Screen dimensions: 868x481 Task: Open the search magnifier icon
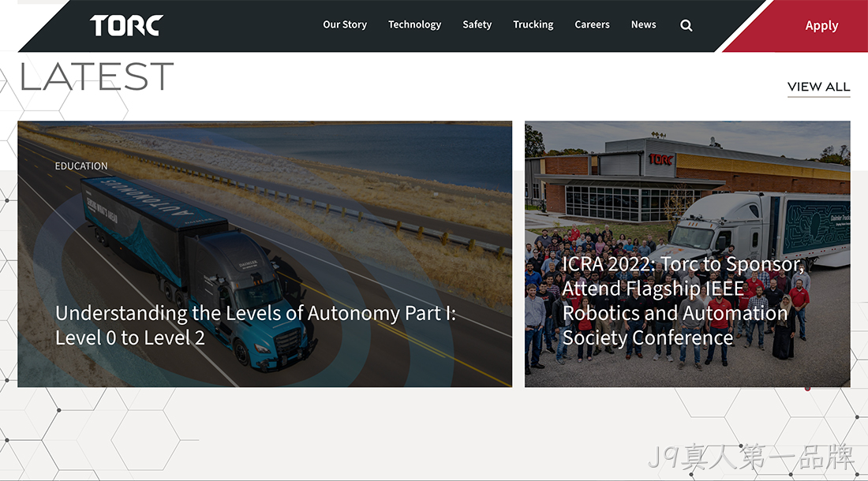(686, 25)
